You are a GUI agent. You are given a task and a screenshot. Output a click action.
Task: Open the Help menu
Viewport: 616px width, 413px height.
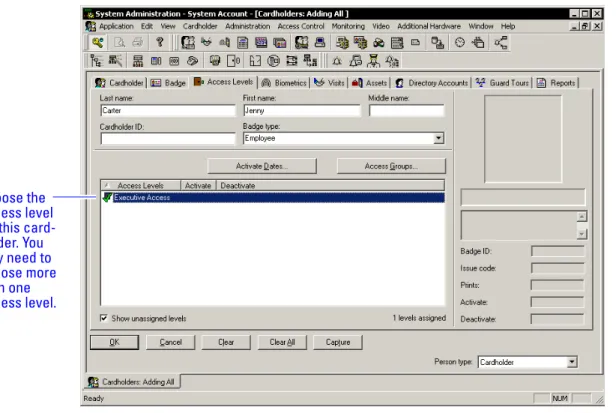[x=508, y=26]
